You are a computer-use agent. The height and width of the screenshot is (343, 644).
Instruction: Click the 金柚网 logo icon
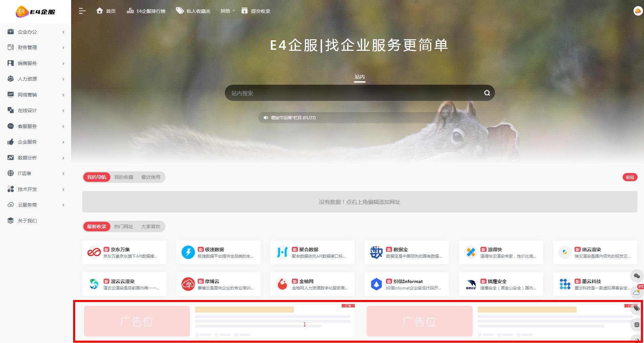click(x=282, y=284)
